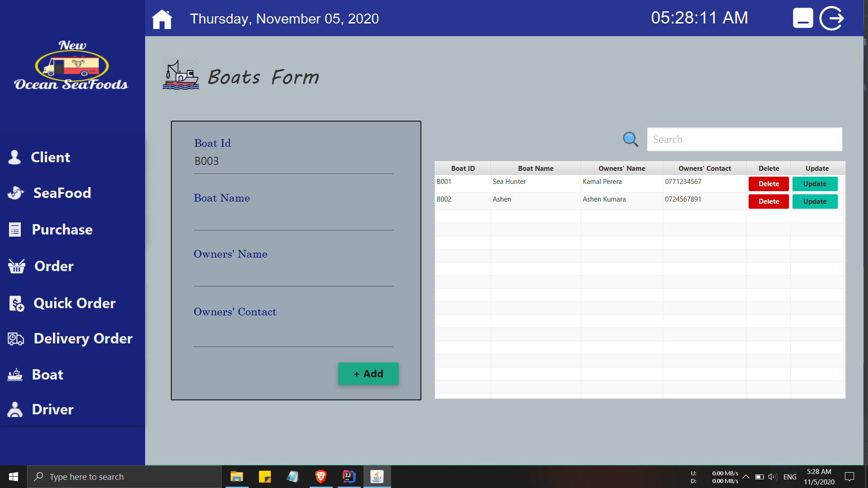
Task: Click the Boat ship icon in the sidebar
Action: [15, 374]
